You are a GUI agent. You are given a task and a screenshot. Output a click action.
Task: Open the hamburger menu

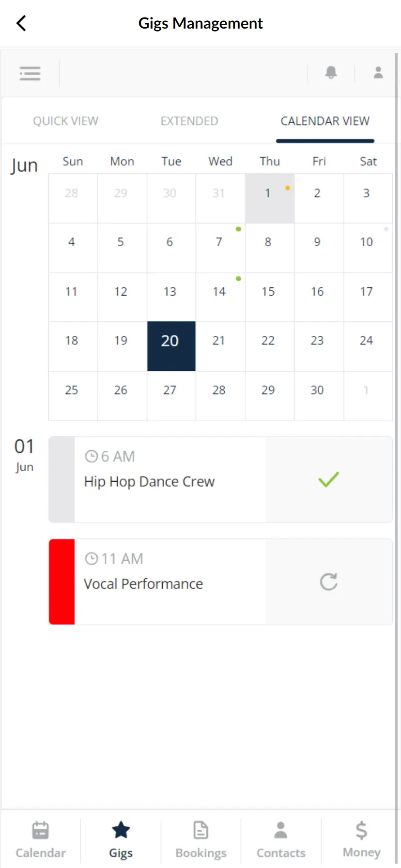pyautogui.click(x=30, y=73)
